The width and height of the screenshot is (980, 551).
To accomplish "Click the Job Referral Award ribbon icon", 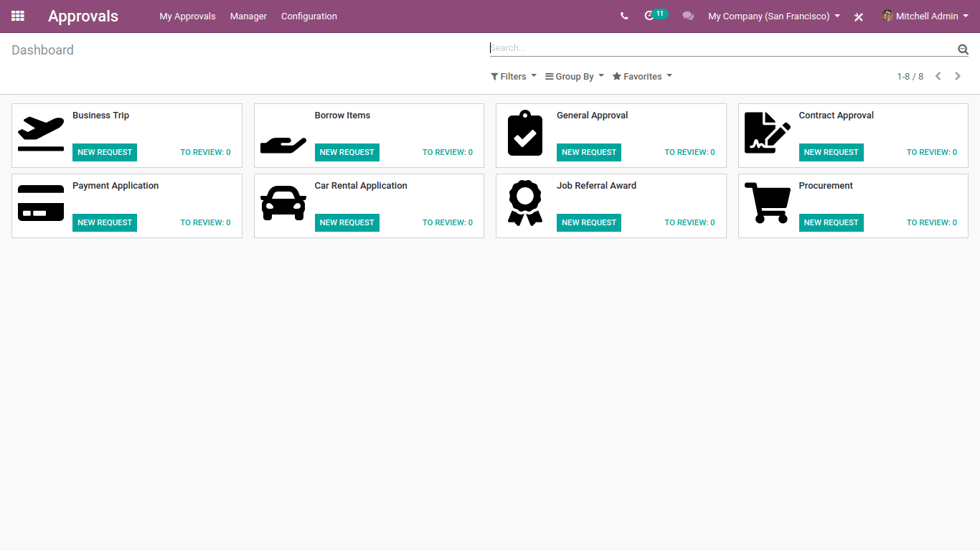I will click(525, 203).
